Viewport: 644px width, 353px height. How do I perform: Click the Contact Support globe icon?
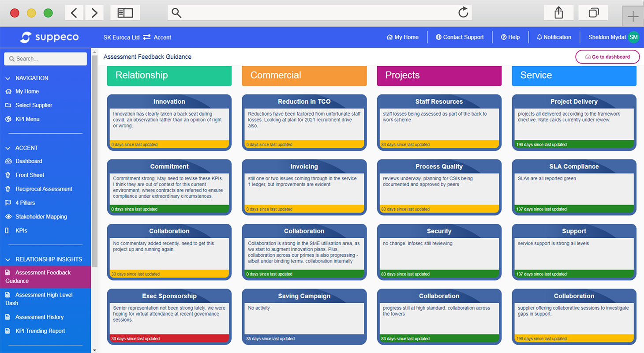438,37
